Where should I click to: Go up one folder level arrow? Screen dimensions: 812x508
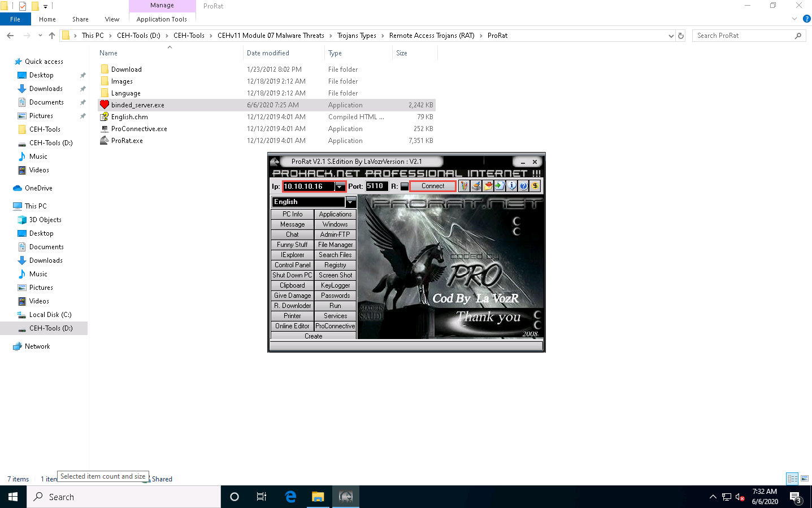(52, 36)
